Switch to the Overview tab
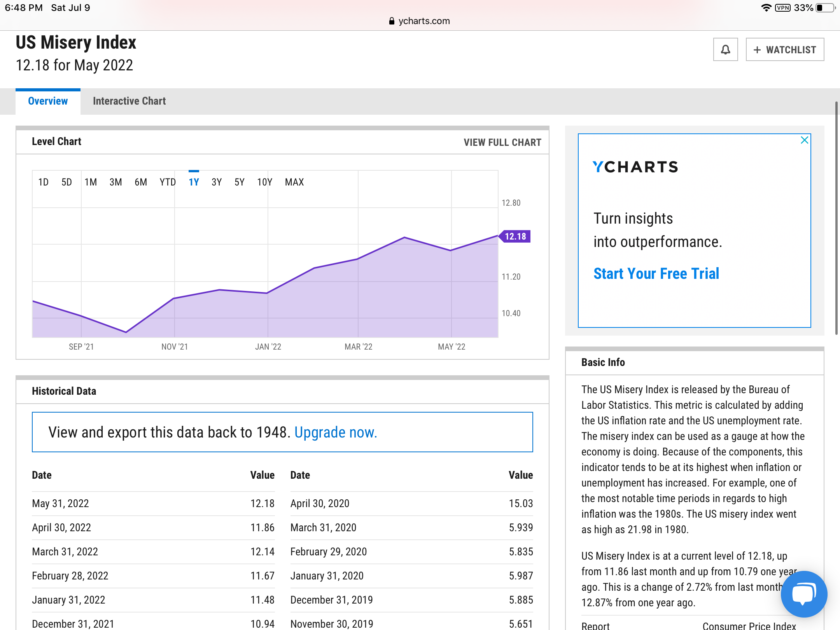840x630 pixels. [x=48, y=101]
